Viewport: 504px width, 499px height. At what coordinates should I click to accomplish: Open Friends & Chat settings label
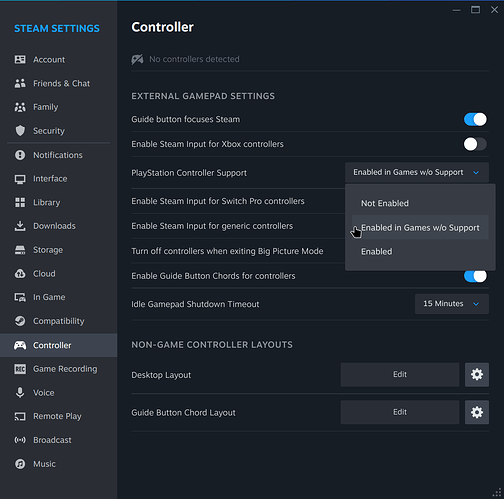tap(61, 83)
